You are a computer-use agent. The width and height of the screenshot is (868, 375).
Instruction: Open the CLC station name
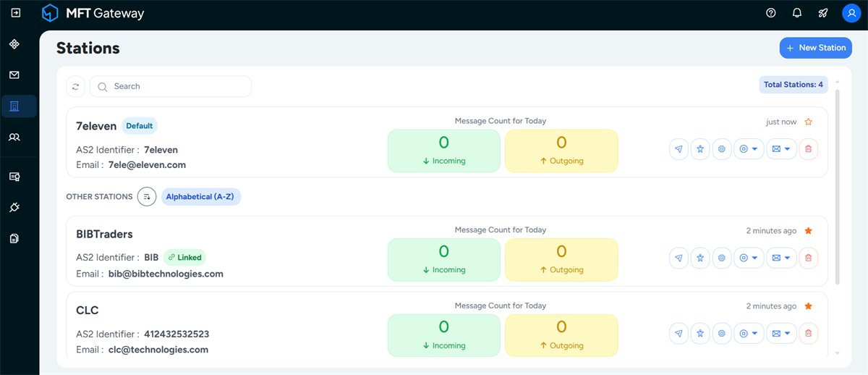pos(88,310)
